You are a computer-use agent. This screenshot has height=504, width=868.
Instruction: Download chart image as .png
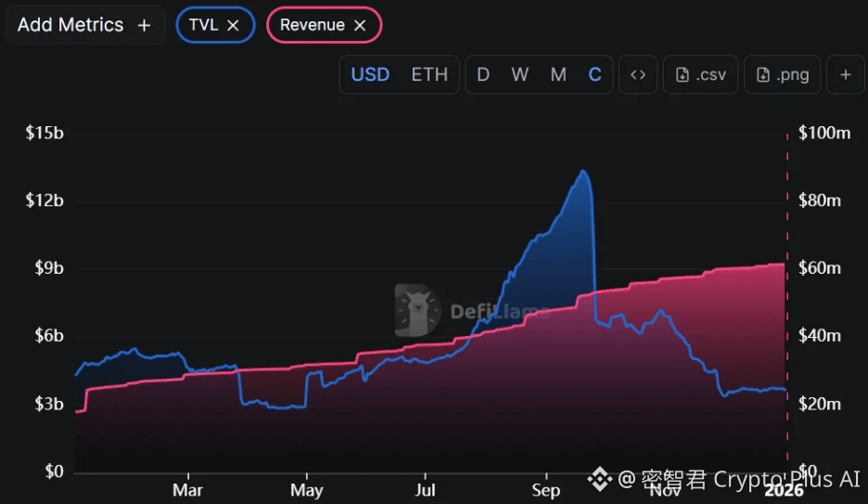tap(782, 75)
